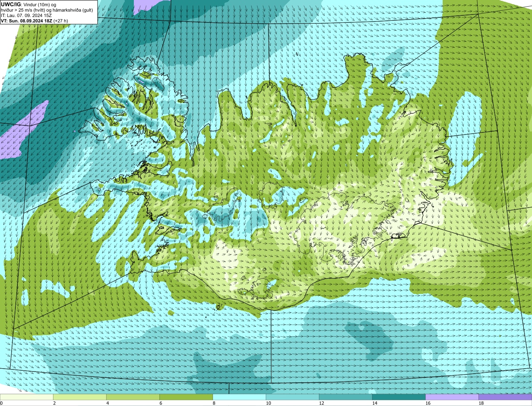Select the above-18 m/s purple legend swatch
Viewport: 532px width, 406px height.
[x=505, y=397]
